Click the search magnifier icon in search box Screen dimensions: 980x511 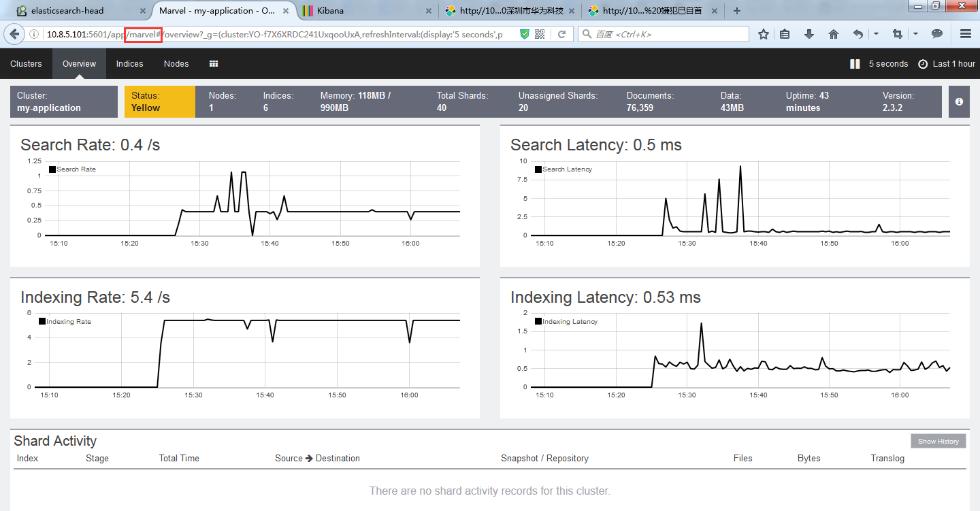point(586,34)
